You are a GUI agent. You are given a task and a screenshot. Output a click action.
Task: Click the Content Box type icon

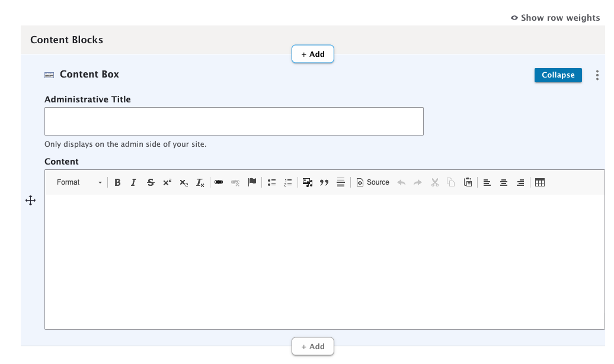(49, 75)
